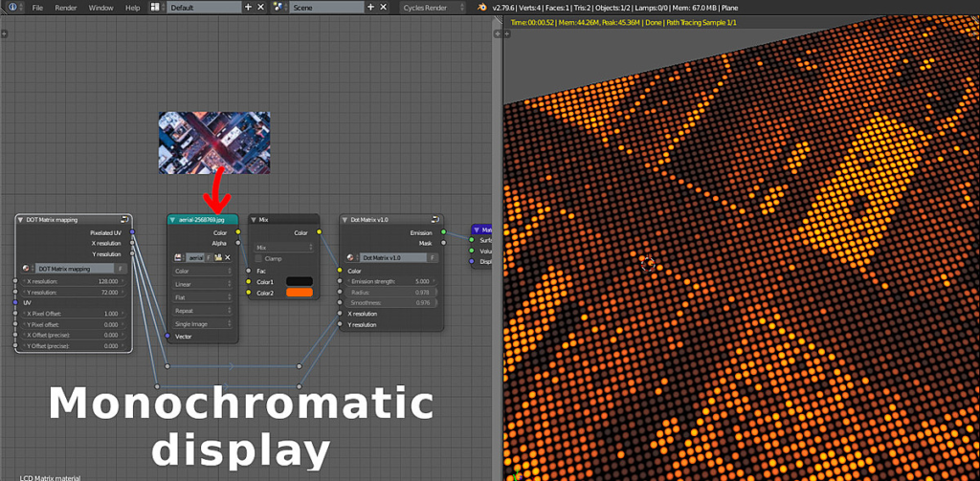Click the Blender logo icon in the header

(x=482, y=8)
